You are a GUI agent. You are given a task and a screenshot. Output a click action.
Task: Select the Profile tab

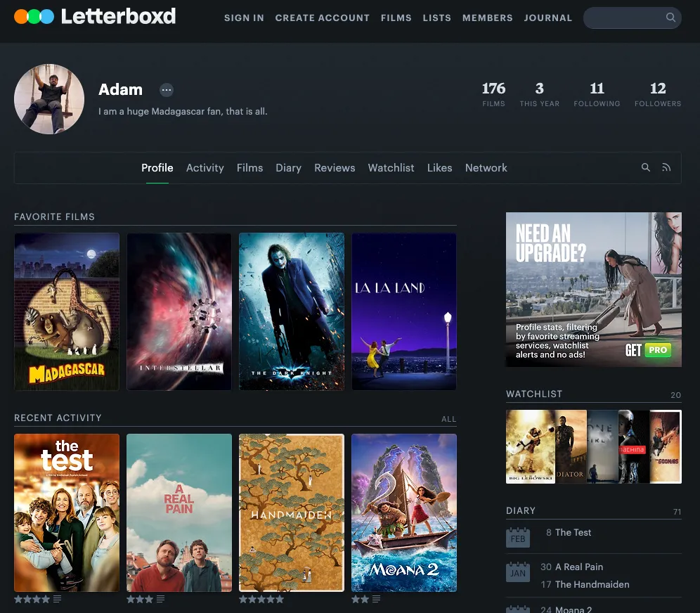tap(157, 168)
